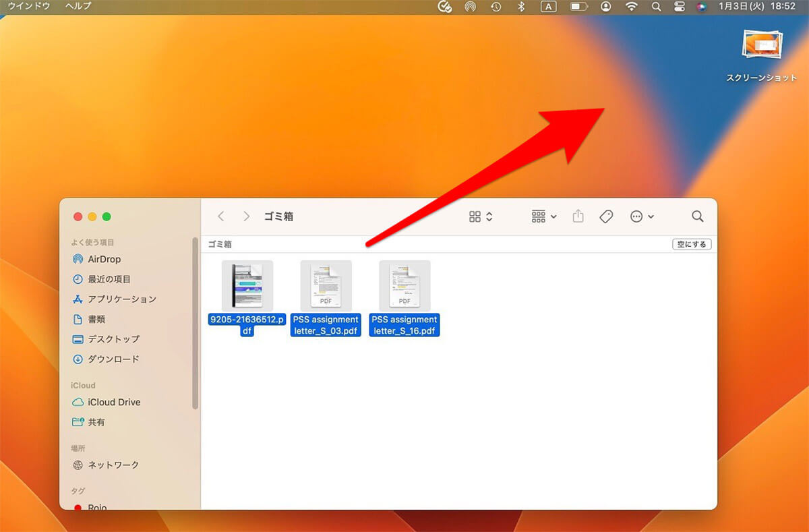Empty the trash with 空にする button
The image size is (809, 532).
[692, 244]
